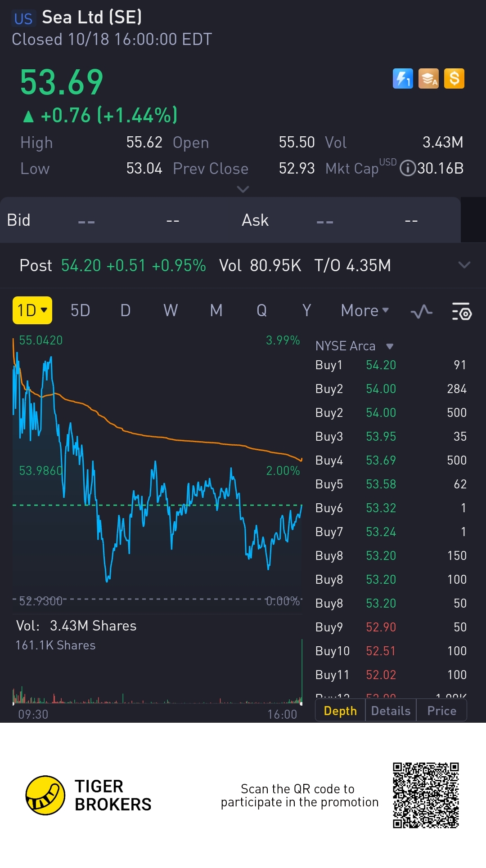The image size is (486, 868).
Task: Tap the Vol 3.43M Shares label
Action: click(76, 626)
